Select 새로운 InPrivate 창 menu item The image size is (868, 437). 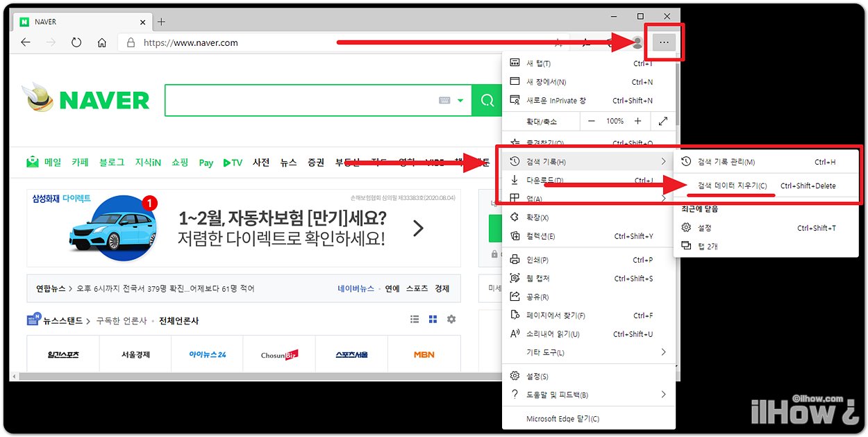coord(587,101)
